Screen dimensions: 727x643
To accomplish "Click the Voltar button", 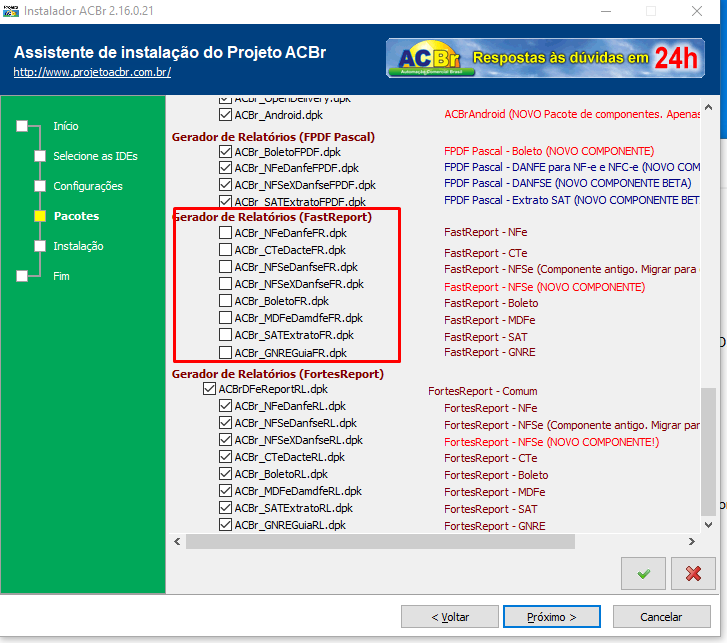I will tap(450, 617).
